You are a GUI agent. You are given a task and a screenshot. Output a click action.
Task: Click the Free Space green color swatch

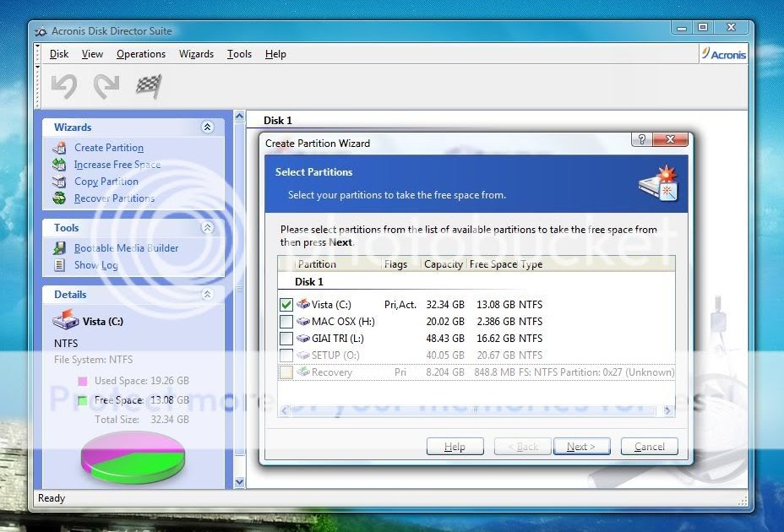pyautogui.click(x=83, y=400)
